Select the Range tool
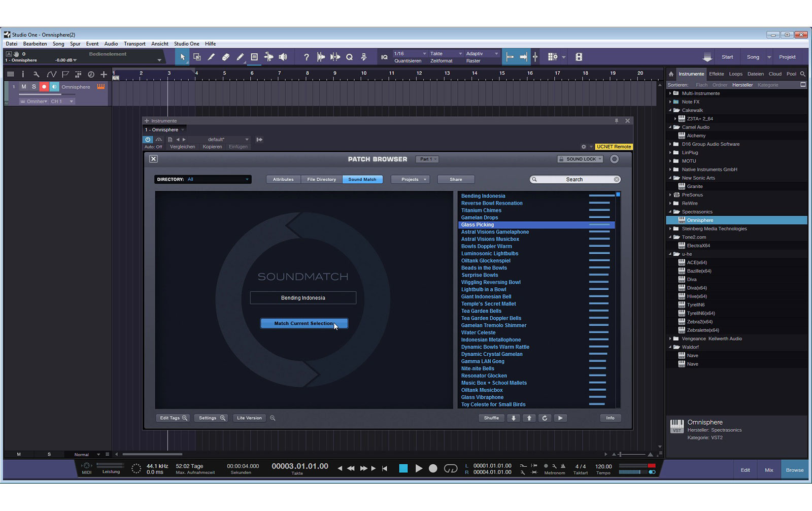The image size is (812, 511). coord(197,57)
